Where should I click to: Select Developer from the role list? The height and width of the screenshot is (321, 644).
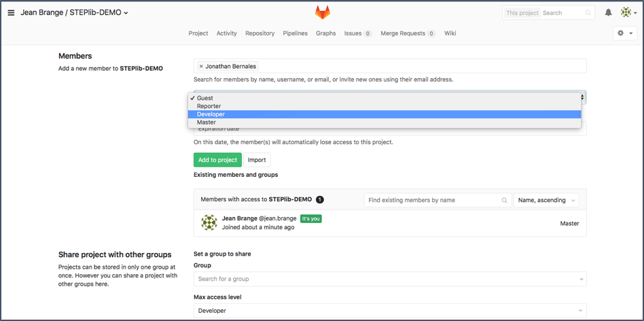[211, 114]
